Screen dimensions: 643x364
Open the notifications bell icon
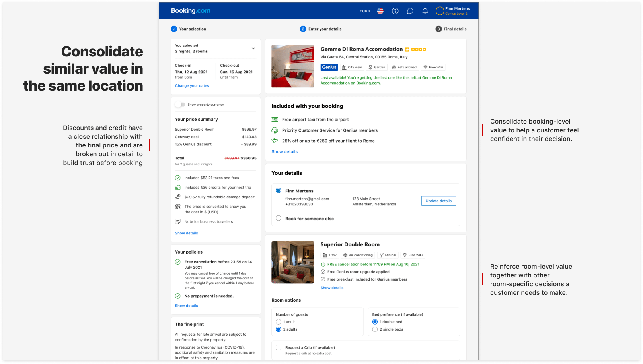(x=425, y=11)
